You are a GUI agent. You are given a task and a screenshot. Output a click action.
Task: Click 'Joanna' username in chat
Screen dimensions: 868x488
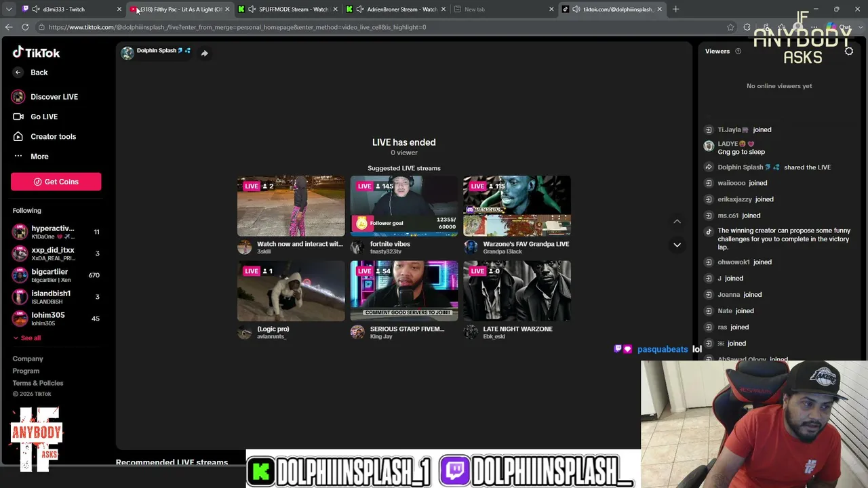(x=729, y=295)
